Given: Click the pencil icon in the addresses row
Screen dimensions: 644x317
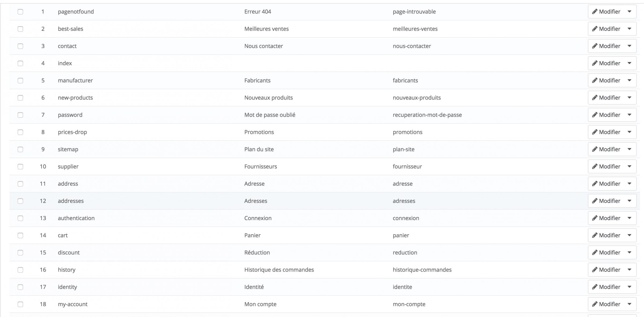Looking at the screenshot, I should [x=595, y=201].
